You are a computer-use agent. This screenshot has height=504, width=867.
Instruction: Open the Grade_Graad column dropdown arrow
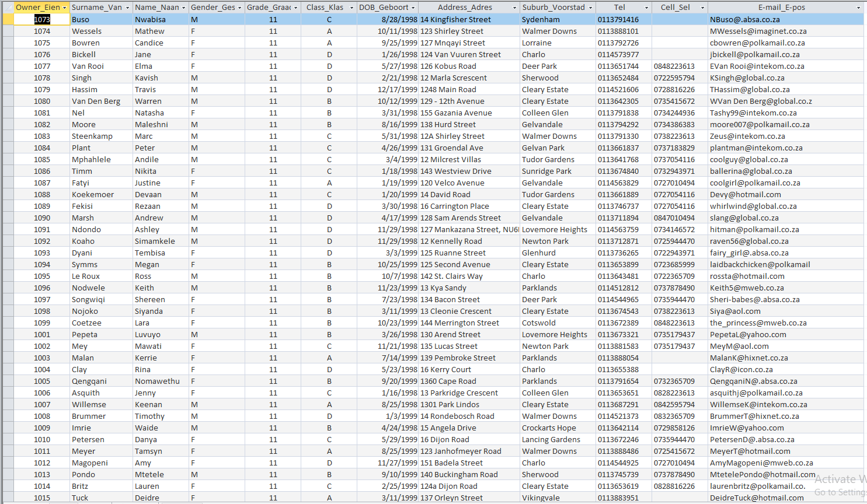tap(295, 8)
